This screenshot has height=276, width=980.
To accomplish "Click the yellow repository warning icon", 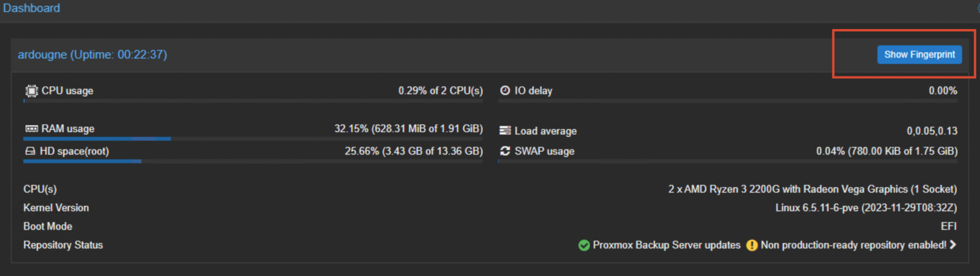I will (x=752, y=245).
